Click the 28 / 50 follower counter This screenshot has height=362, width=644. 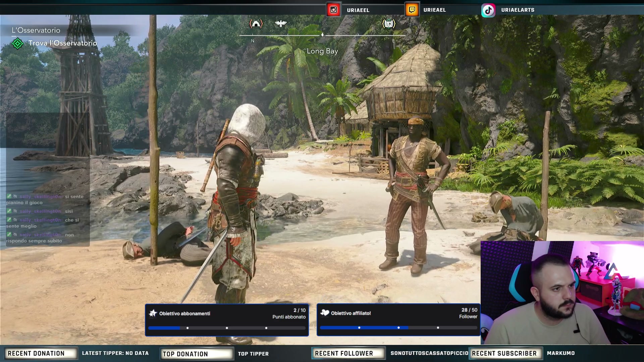pyautogui.click(x=469, y=310)
